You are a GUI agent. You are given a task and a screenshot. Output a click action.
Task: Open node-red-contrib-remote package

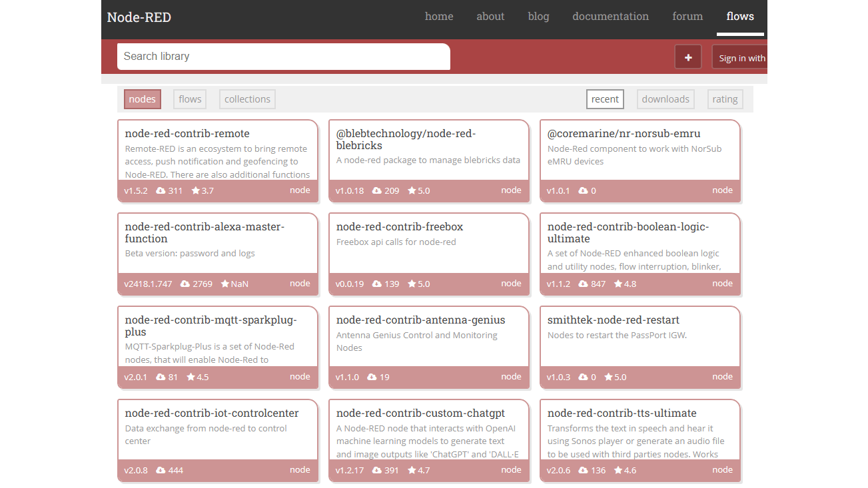click(187, 134)
